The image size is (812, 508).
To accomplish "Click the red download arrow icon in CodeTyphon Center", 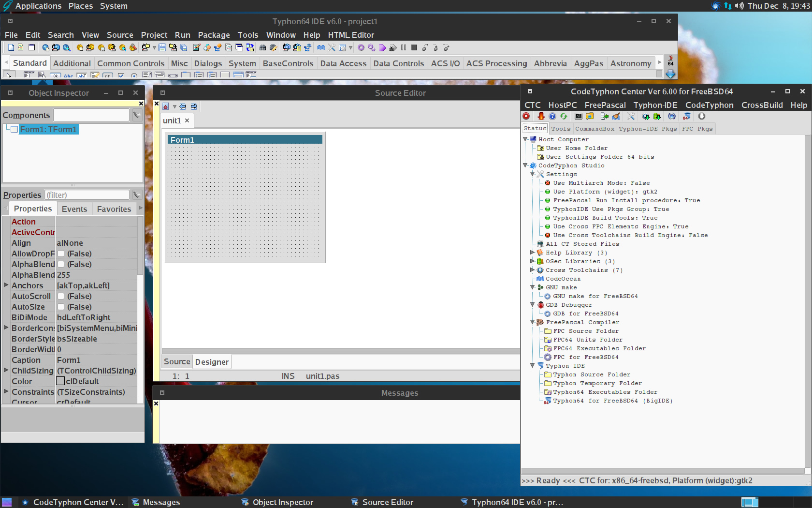I will 541,116.
